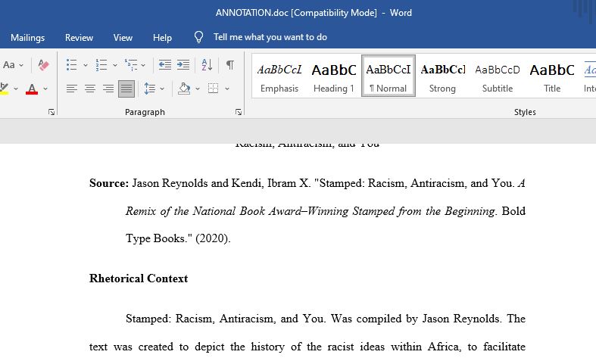Viewport: 596px width, 364px height.
Task: Open the Bullets dropdown arrow
Action: (x=86, y=65)
